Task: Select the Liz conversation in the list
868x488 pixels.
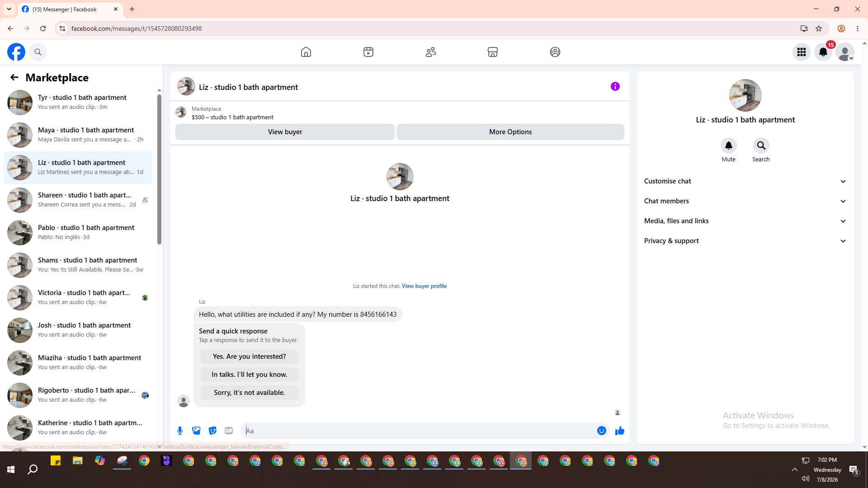Action: tap(78, 168)
